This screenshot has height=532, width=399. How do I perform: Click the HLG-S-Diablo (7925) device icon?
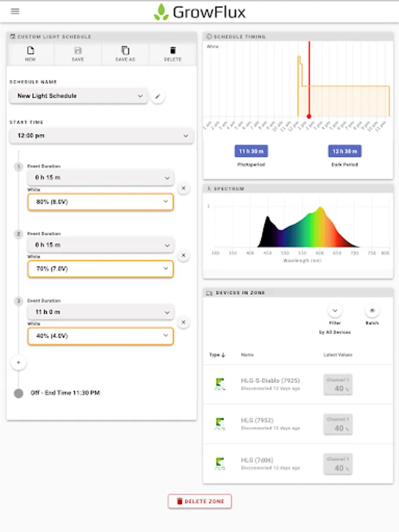(220, 384)
